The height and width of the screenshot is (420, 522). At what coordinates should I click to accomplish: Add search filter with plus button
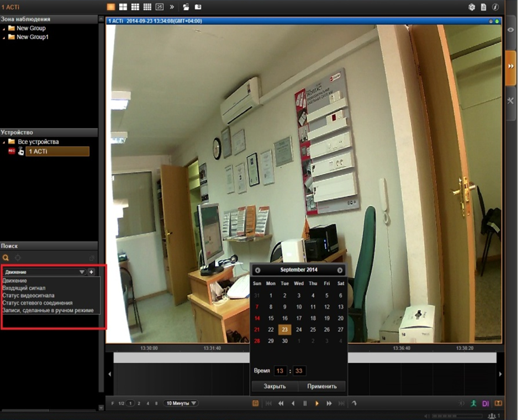tap(91, 272)
